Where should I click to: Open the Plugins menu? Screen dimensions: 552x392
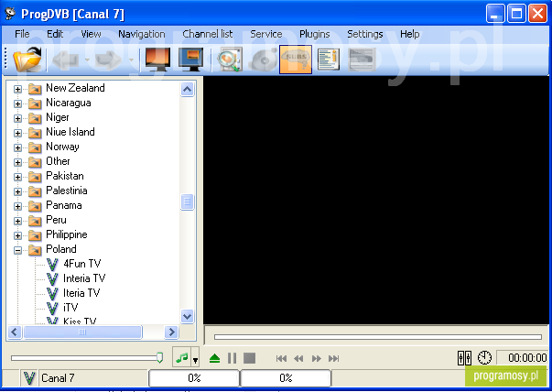click(315, 34)
